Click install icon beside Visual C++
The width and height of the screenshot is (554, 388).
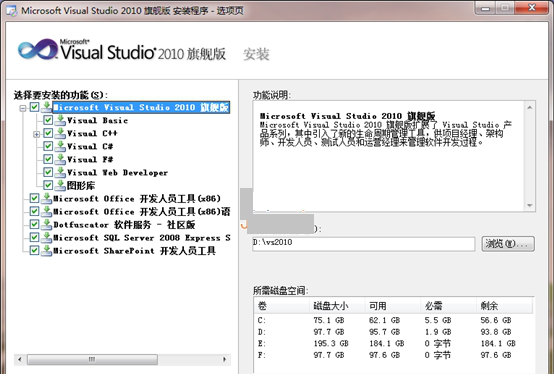tap(60, 133)
